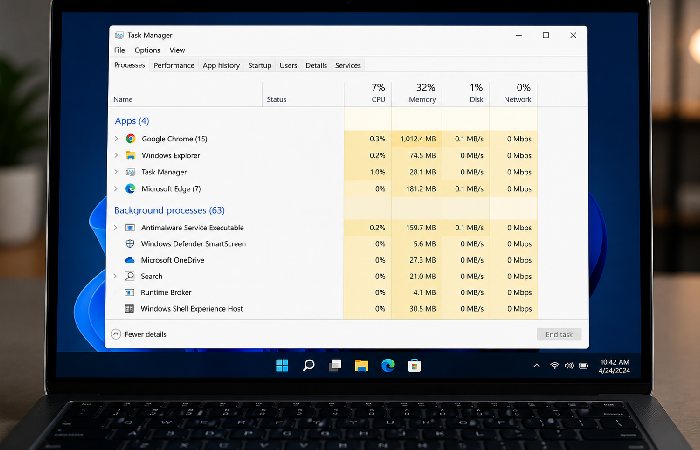Switch to the Performance tab

pyautogui.click(x=174, y=65)
